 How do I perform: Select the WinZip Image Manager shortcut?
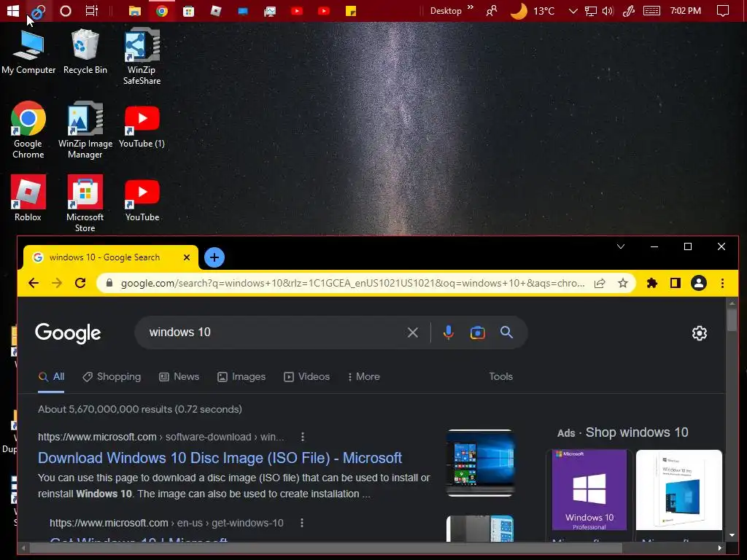pyautogui.click(x=85, y=130)
